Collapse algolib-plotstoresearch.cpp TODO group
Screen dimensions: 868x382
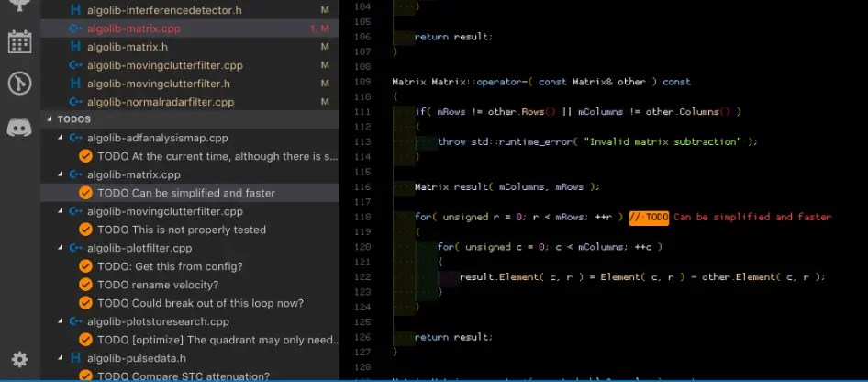click(61, 321)
